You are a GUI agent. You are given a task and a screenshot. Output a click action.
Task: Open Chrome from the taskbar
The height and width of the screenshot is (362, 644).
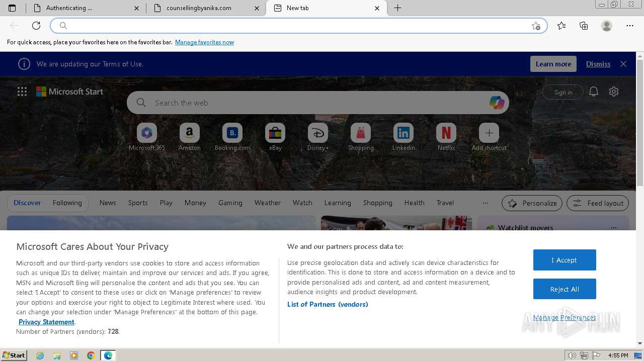[x=91, y=355]
